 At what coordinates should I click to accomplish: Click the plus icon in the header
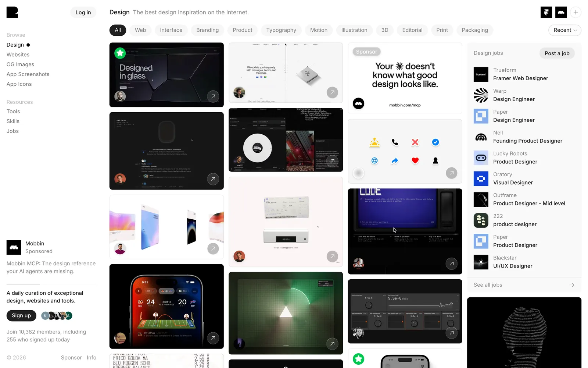pyautogui.click(x=576, y=12)
